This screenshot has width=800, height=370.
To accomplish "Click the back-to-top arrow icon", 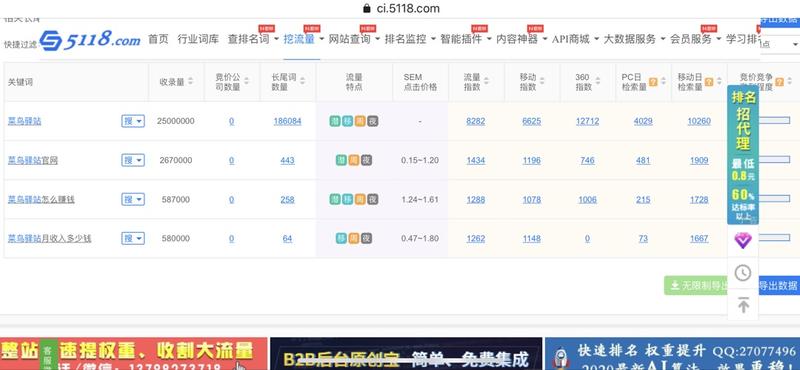I will click(x=743, y=305).
